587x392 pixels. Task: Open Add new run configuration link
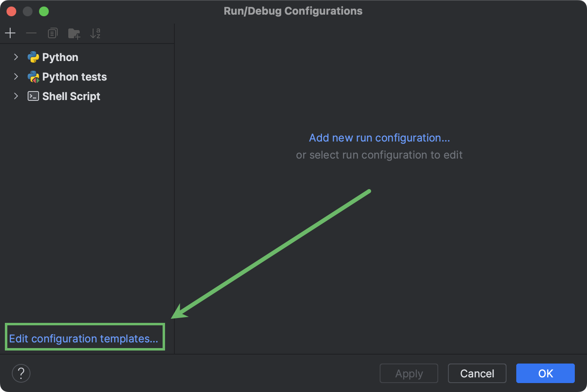tap(379, 138)
